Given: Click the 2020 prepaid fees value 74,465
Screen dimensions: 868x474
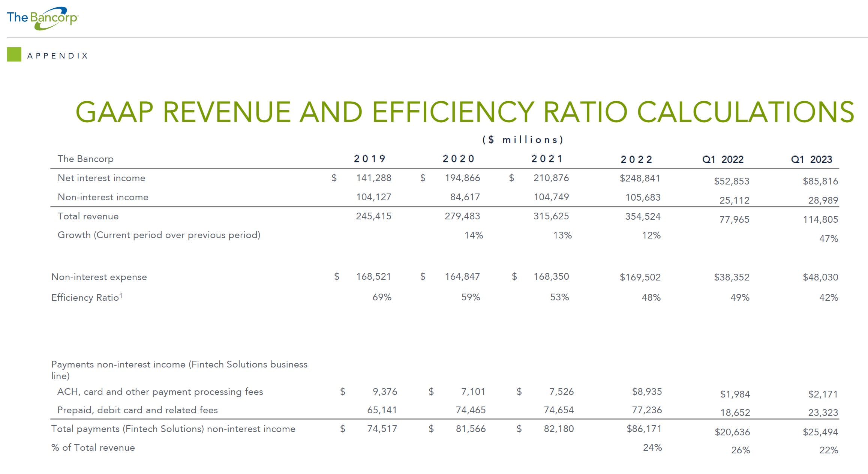Looking at the screenshot, I should coord(471,410).
